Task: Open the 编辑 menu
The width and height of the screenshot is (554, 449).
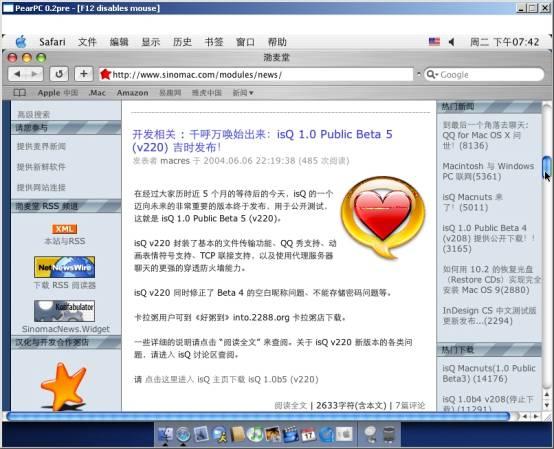Action: (119, 42)
